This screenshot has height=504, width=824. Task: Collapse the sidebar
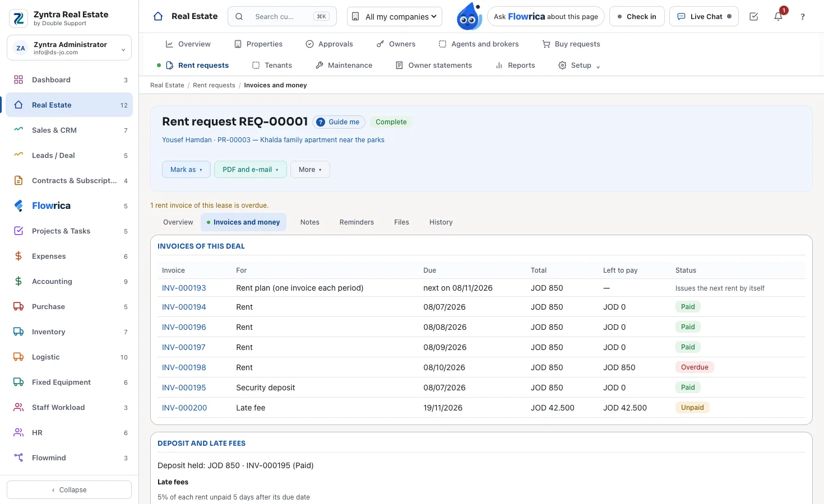pos(69,489)
